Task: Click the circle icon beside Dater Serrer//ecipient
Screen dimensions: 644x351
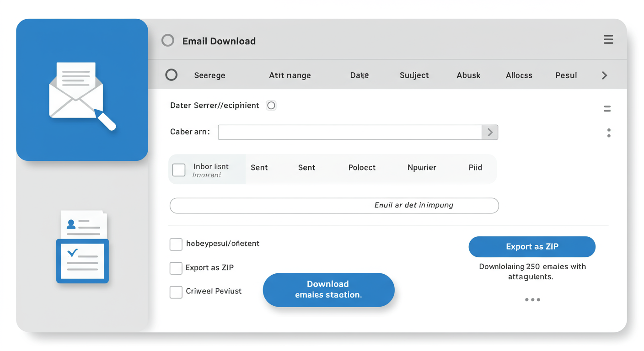Action: tap(271, 105)
